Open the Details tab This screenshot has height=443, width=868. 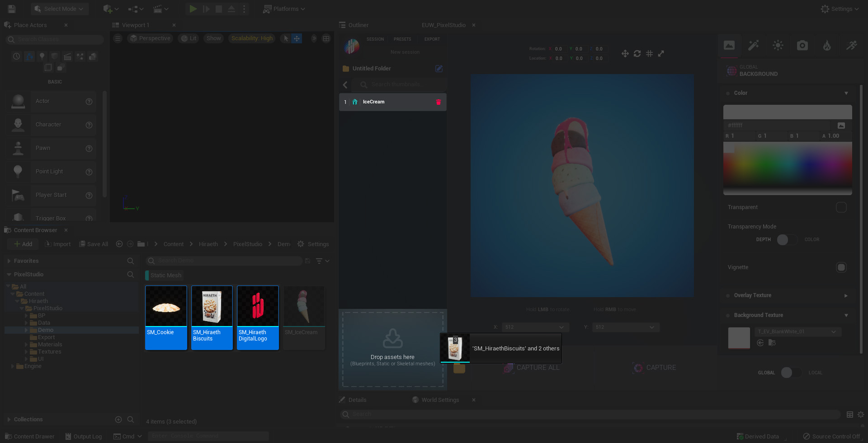click(x=353, y=400)
